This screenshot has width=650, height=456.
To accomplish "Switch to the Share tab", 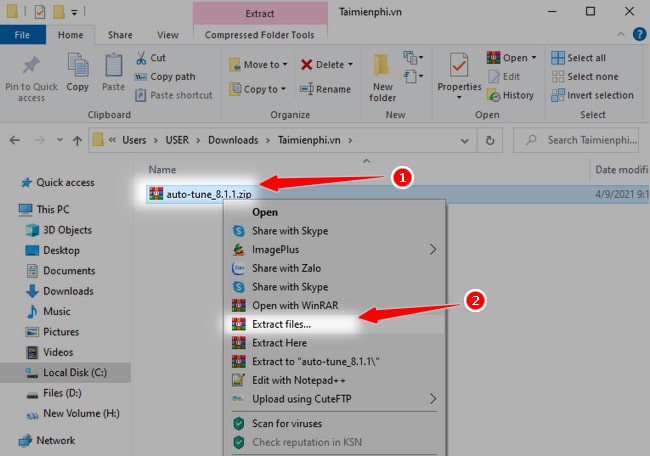I will [120, 35].
